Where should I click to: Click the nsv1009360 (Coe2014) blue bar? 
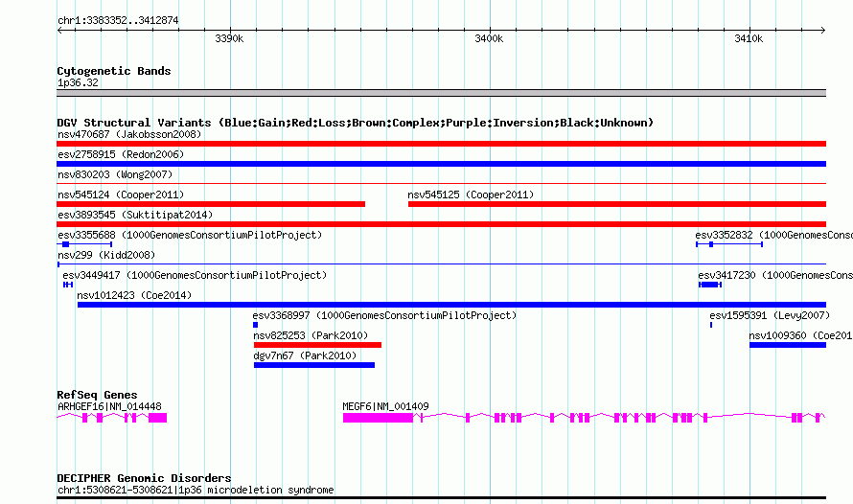(788, 345)
